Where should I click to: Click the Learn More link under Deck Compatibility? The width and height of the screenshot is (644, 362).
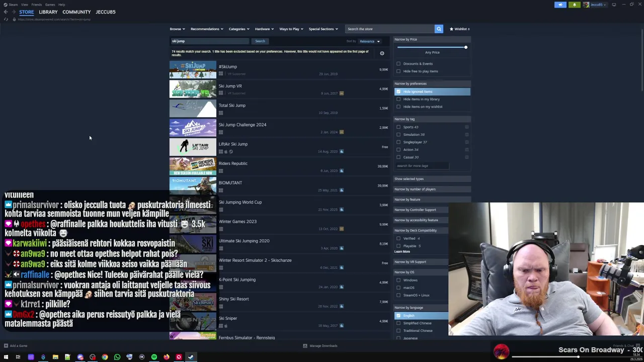pyautogui.click(x=402, y=251)
